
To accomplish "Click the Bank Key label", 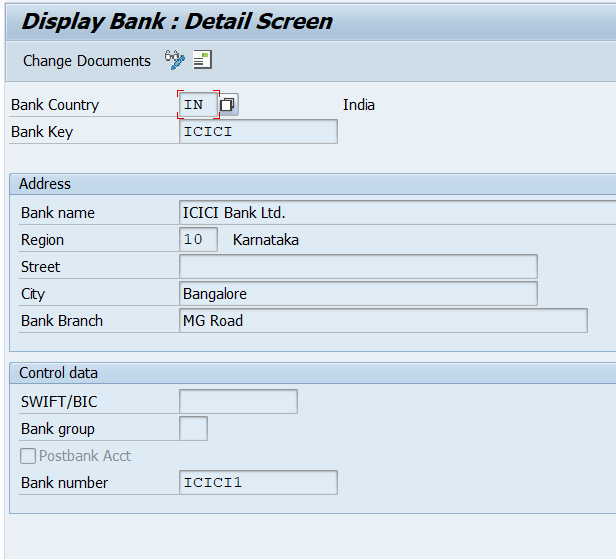I will [42, 132].
